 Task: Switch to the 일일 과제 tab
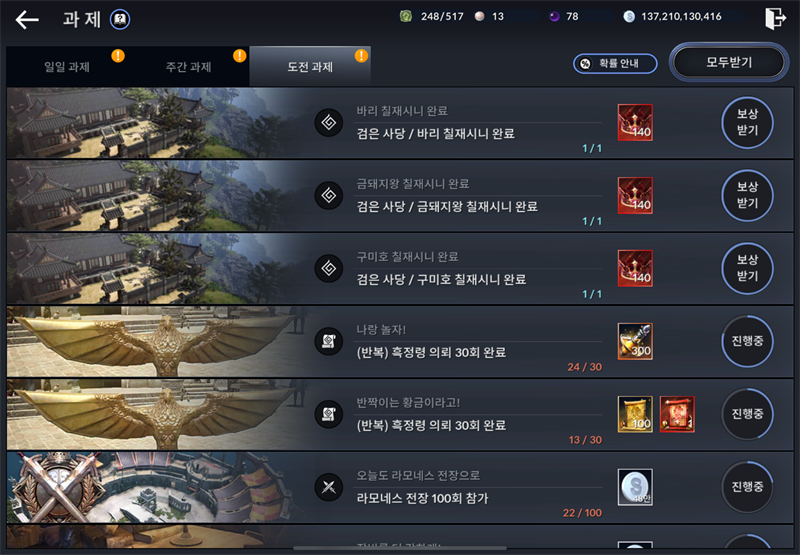(x=67, y=67)
